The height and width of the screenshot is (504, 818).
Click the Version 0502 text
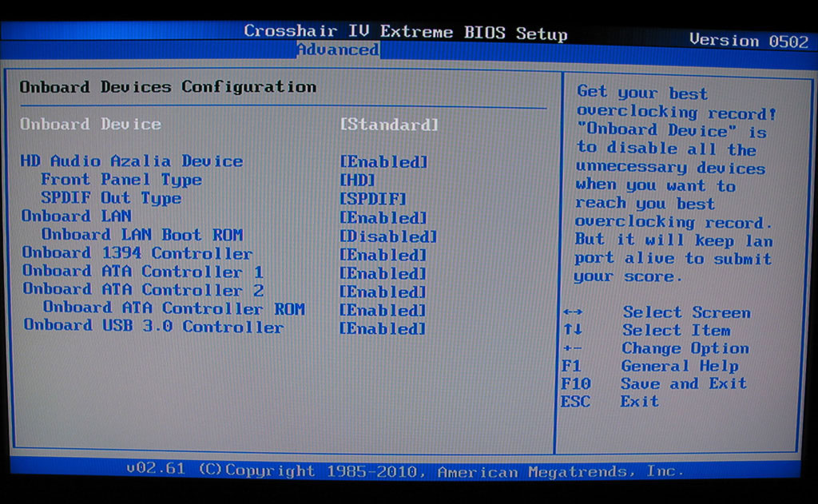(x=749, y=41)
